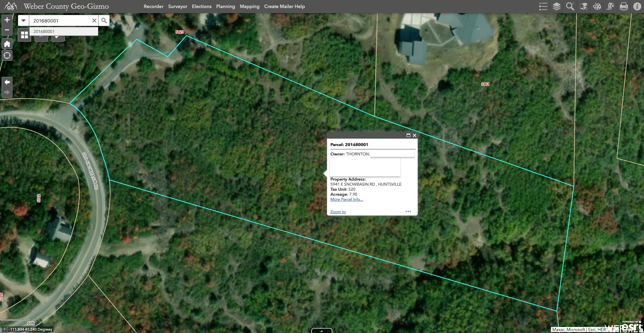Open the Layers stack panel

point(556,6)
